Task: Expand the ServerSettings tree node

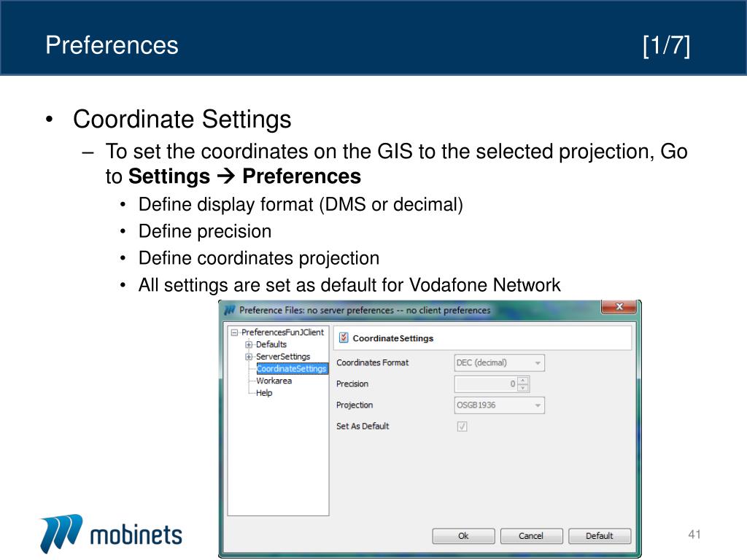Action: point(248,357)
